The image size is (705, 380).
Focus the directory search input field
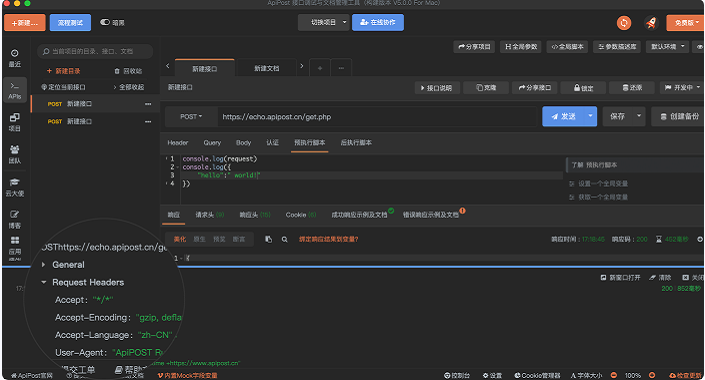(95, 51)
